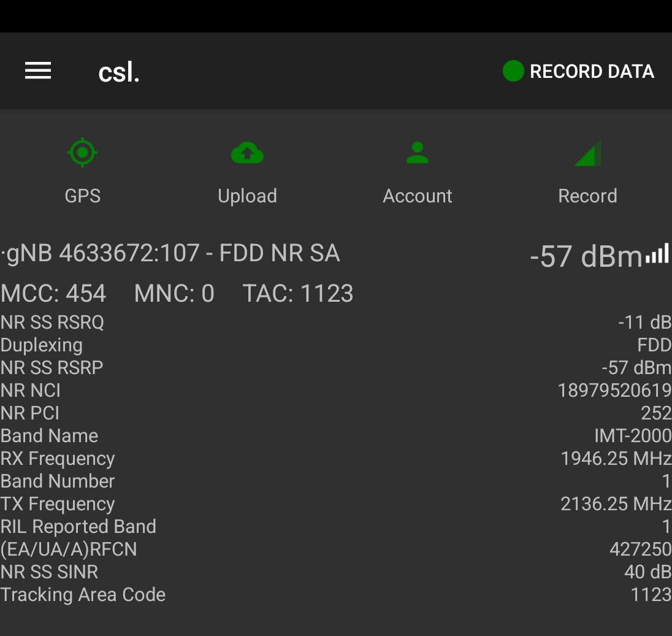Open the hamburger navigation menu

pos(38,71)
